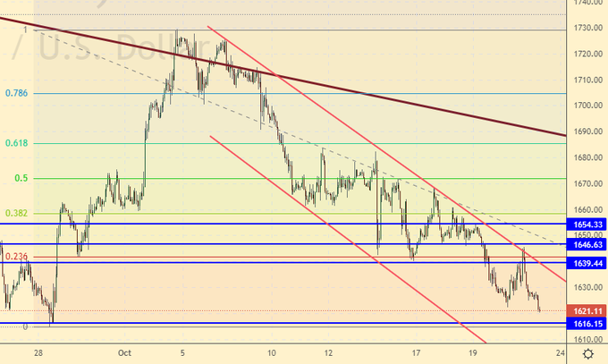Select the 0.236 Fibonacci level label
Image resolution: width=608 pixels, height=364 pixels.
[x=16, y=256]
